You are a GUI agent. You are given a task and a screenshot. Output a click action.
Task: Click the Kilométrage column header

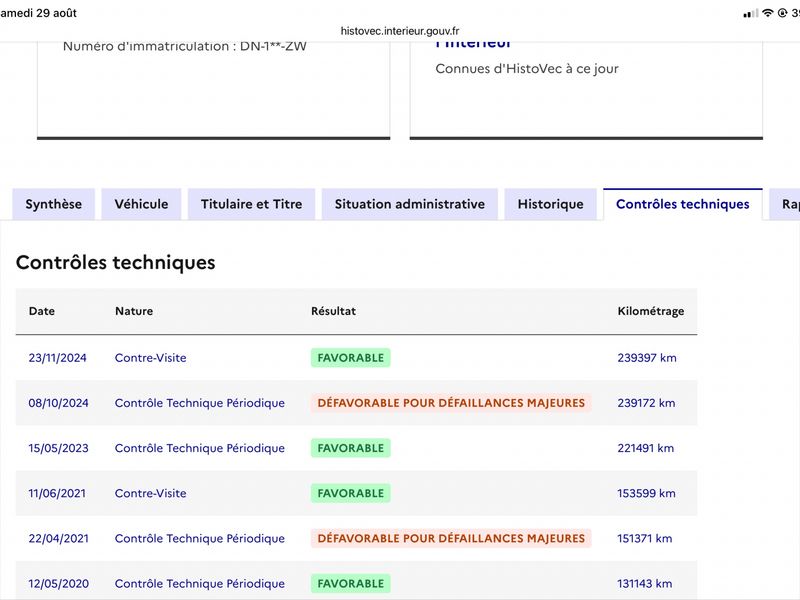pos(651,311)
